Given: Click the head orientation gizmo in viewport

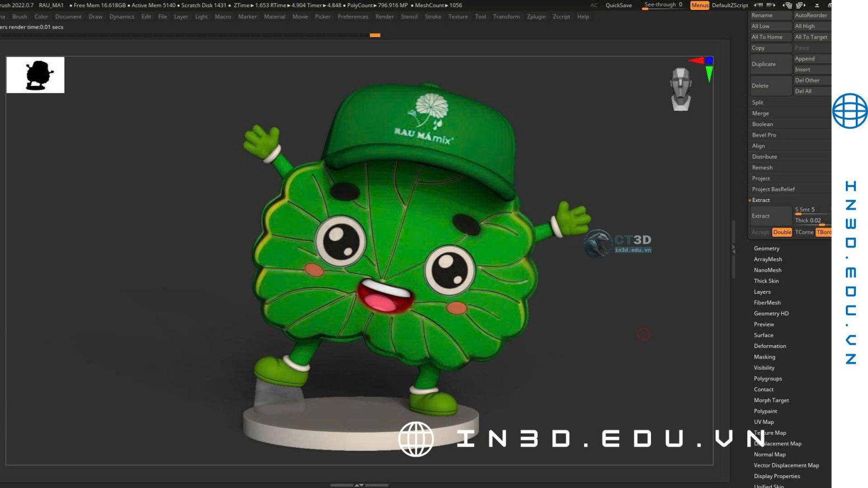Looking at the screenshot, I should [x=680, y=89].
